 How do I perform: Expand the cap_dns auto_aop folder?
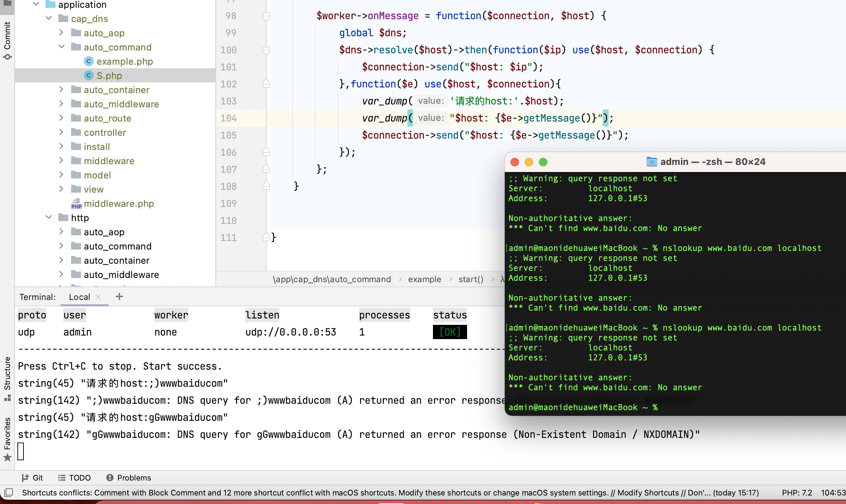tap(61, 33)
